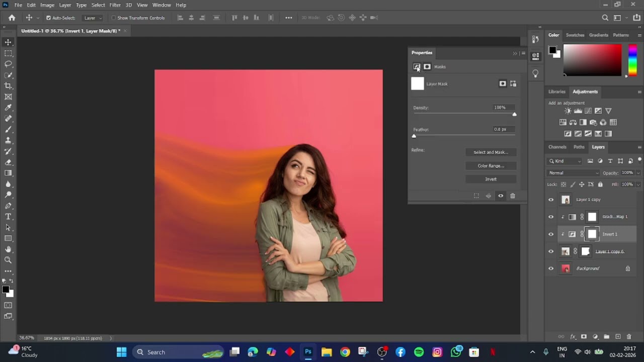644x362 pixels.
Task: Click the Select and Mask button
Action: (x=491, y=152)
